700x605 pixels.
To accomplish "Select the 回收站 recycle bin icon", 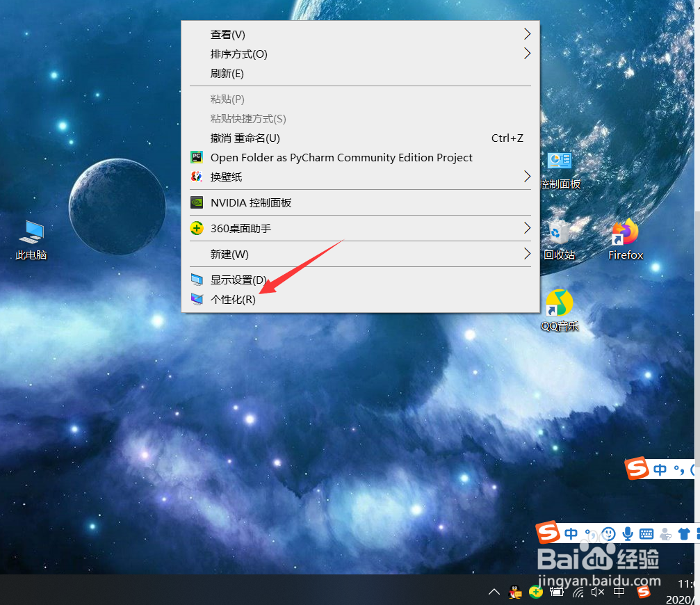I will pyautogui.click(x=559, y=240).
